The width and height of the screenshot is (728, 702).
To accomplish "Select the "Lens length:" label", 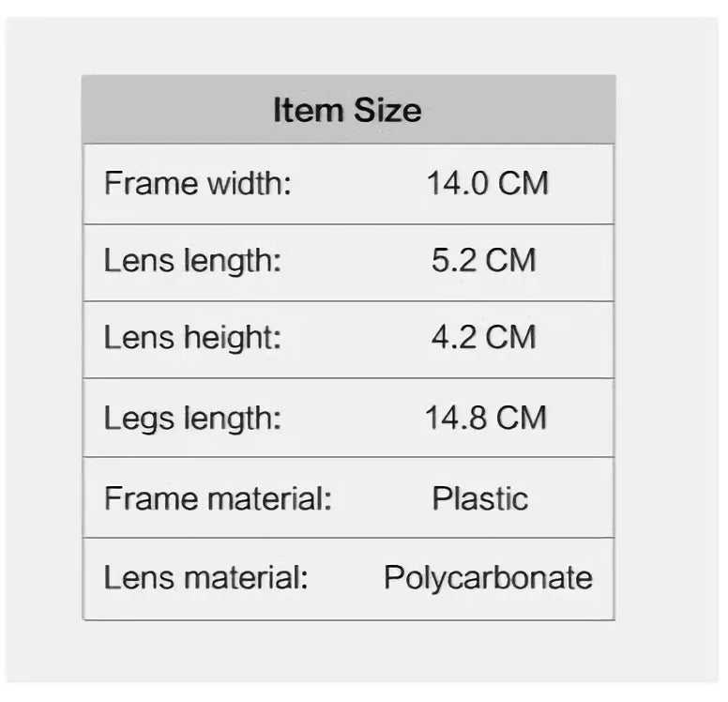I will pyautogui.click(x=192, y=260).
